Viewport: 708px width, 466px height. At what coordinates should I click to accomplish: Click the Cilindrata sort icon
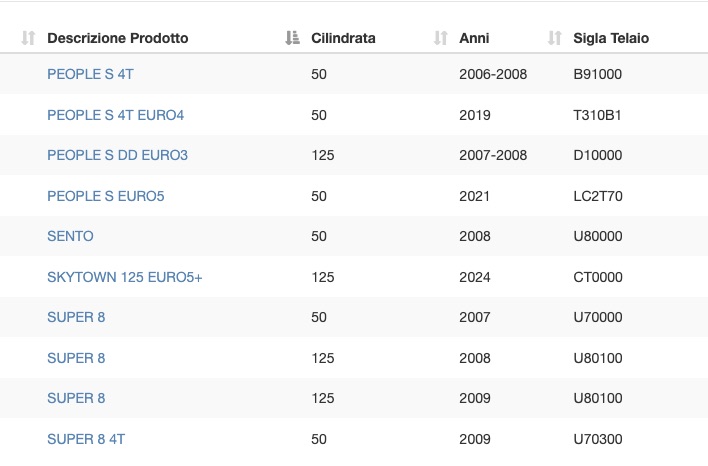coord(293,38)
